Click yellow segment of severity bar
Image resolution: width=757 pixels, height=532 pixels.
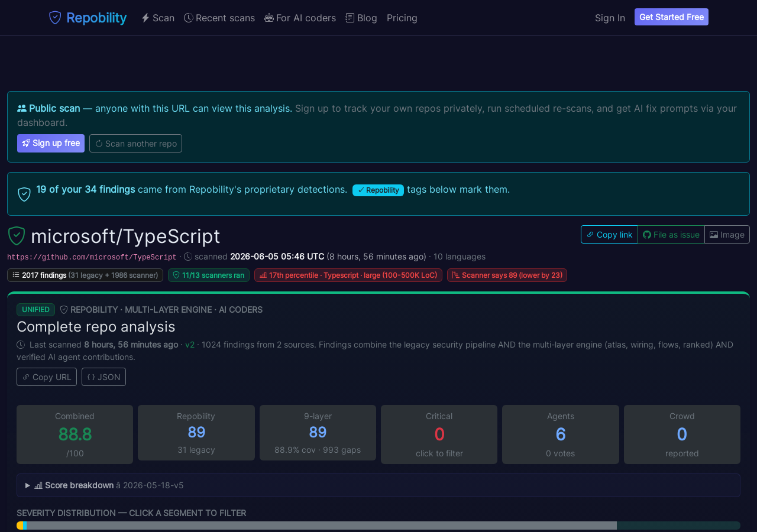pos(20,525)
